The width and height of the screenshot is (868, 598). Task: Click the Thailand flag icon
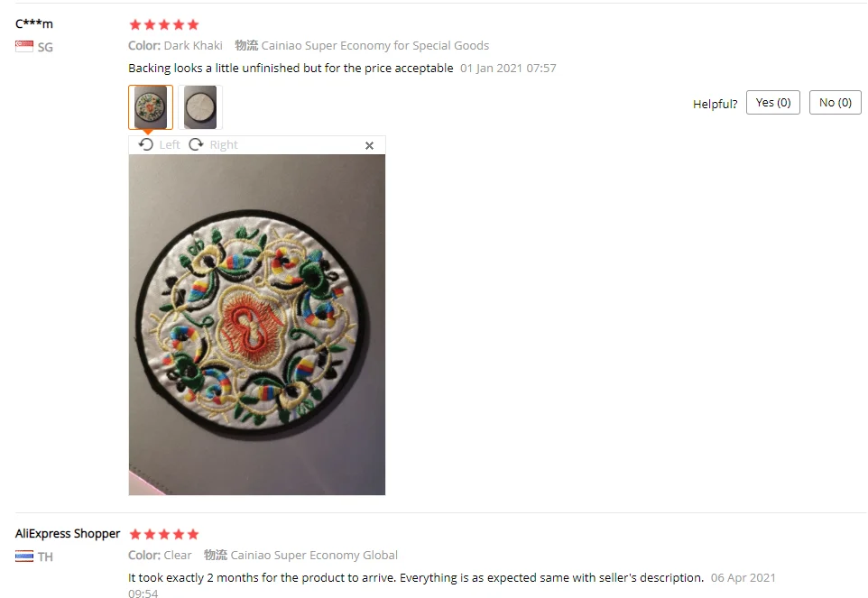[23, 556]
